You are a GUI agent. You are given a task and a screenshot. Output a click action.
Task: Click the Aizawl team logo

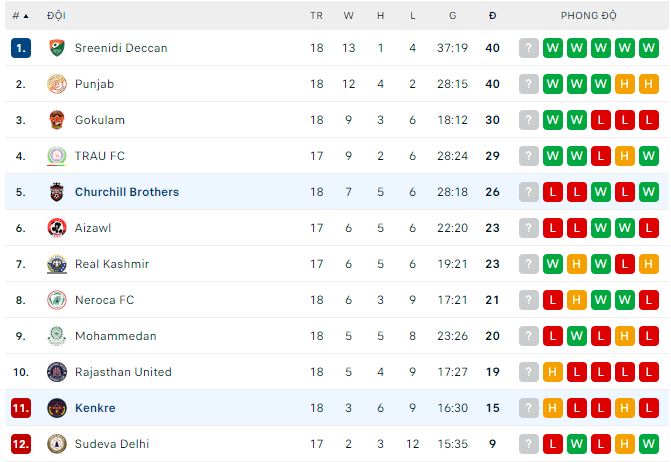tap(56, 228)
